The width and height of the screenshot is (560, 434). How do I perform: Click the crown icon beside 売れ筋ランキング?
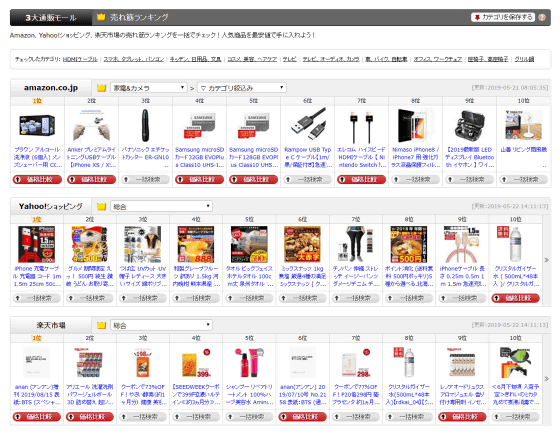101,17
